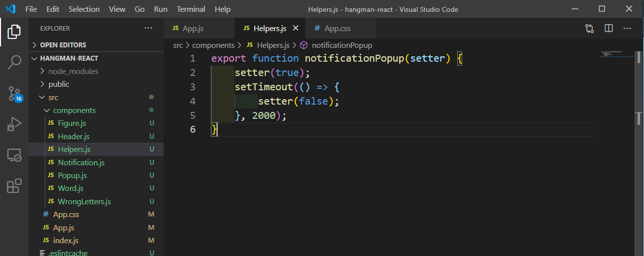This screenshot has width=644, height=256.
Task: Open .eslintcache in the file tree
Action: click(96, 253)
